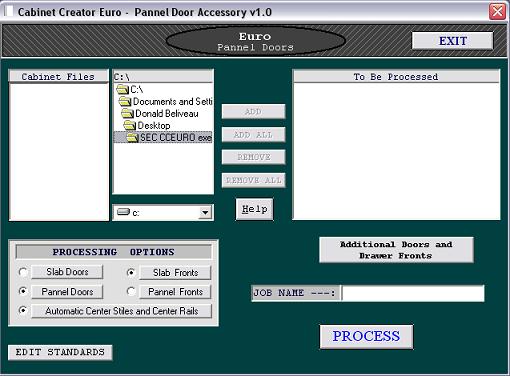This screenshot has width=510, height=376.
Task: Select the Pannel Doors radio button
Action: click(23, 291)
